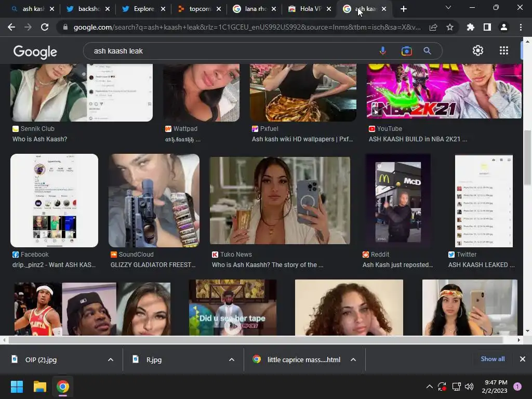
Task: Click the sync status tray icon
Action: [x=442, y=387]
